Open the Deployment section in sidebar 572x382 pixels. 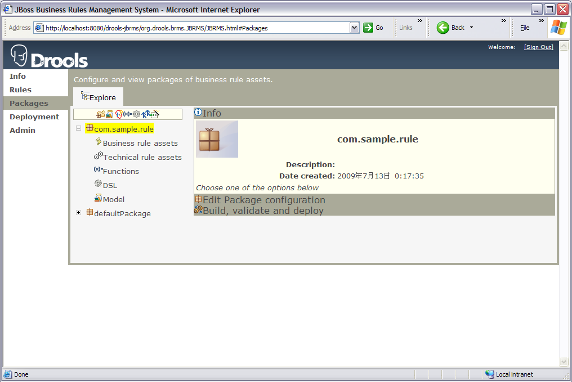[x=34, y=117]
